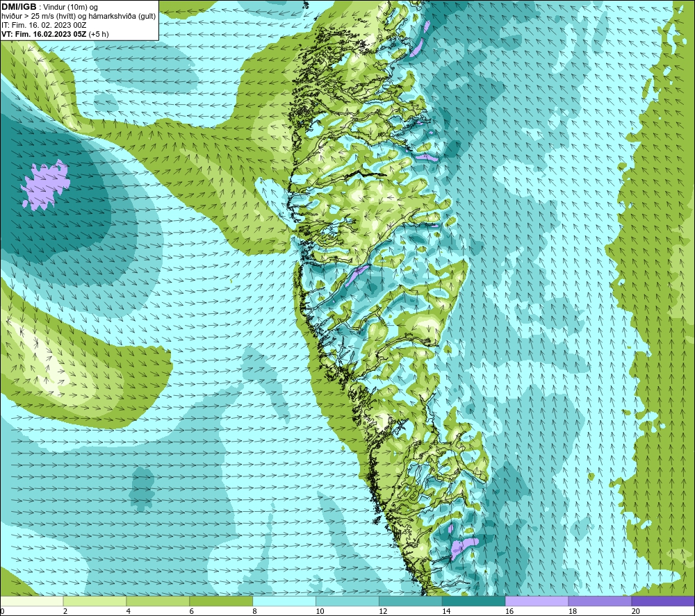Click the scale label '10'
The height and width of the screenshot is (616, 695).
click(320, 611)
